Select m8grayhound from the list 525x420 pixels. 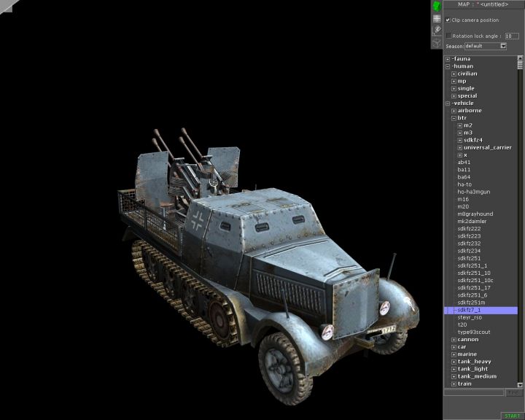pos(475,214)
